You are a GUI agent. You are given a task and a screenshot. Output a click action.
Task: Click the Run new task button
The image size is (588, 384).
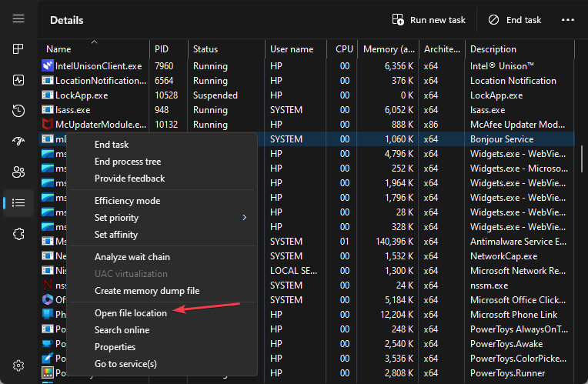[x=429, y=19]
